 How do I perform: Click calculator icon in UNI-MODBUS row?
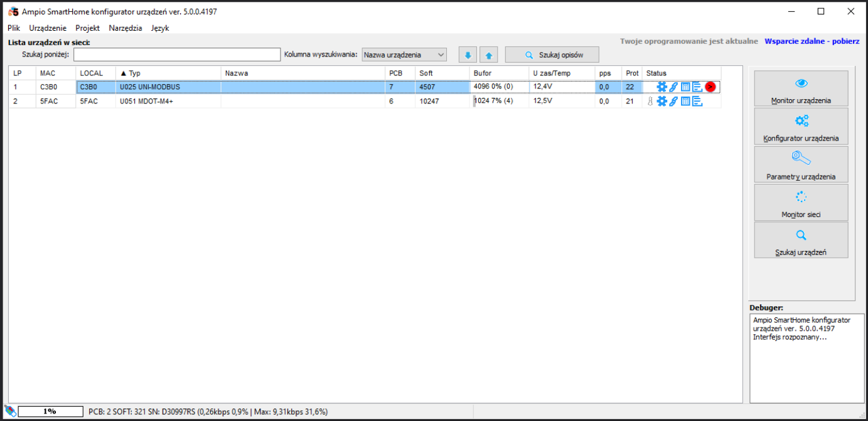(x=685, y=87)
